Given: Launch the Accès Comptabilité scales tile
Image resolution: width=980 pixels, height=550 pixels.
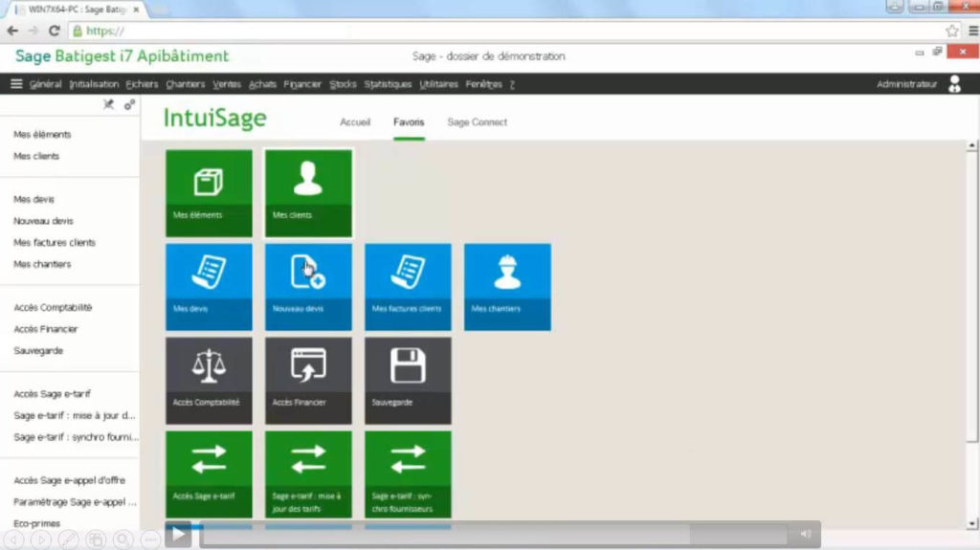Looking at the screenshot, I should (x=209, y=380).
